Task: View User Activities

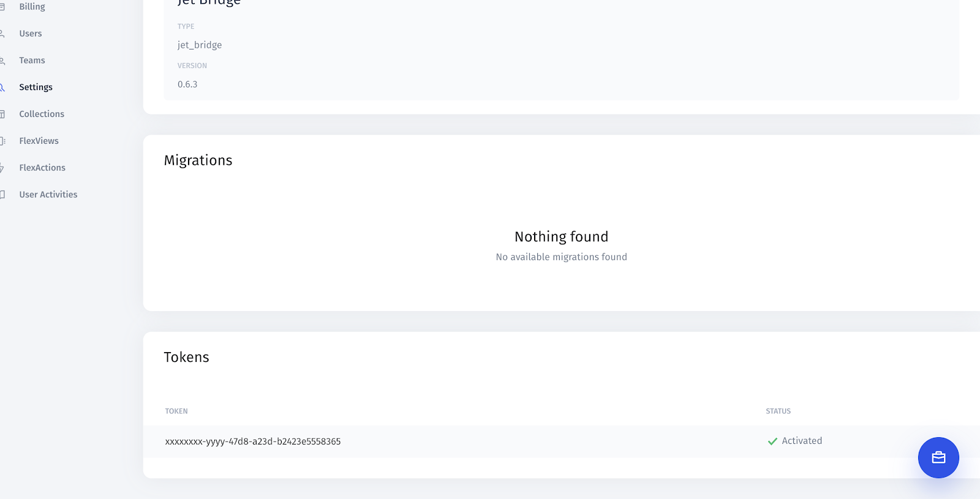Action: [x=48, y=195]
